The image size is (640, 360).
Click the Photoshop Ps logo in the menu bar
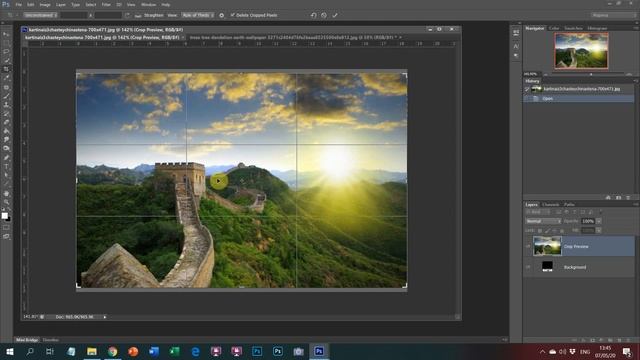(6, 4)
